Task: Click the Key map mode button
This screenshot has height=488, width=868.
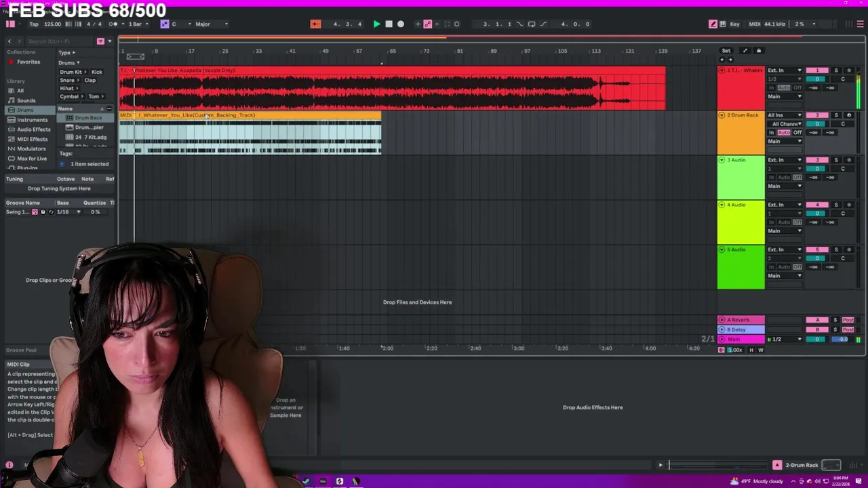Action: [x=734, y=24]
